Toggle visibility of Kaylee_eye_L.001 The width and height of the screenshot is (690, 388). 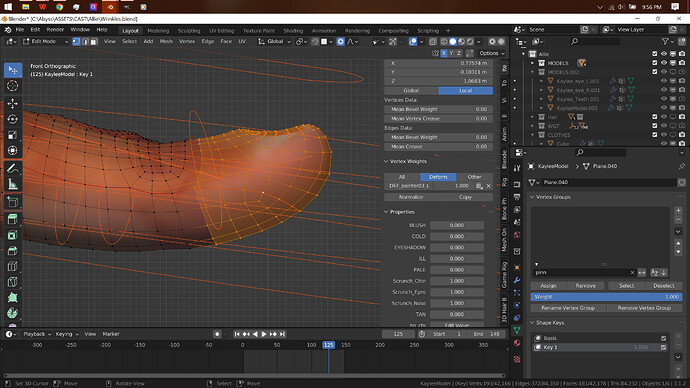pos(664,81)
